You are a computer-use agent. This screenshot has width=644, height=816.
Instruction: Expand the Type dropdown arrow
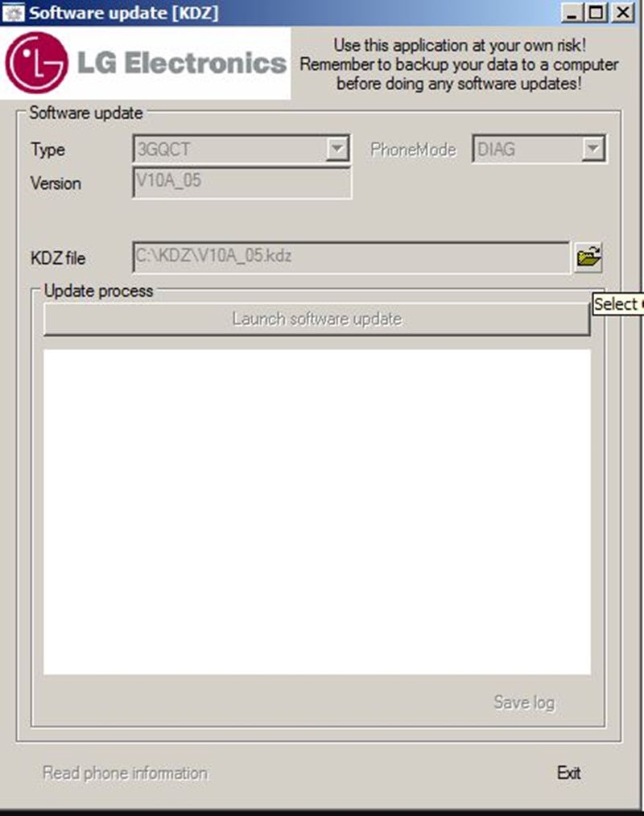pyautogui.click(x=337, y=149)
